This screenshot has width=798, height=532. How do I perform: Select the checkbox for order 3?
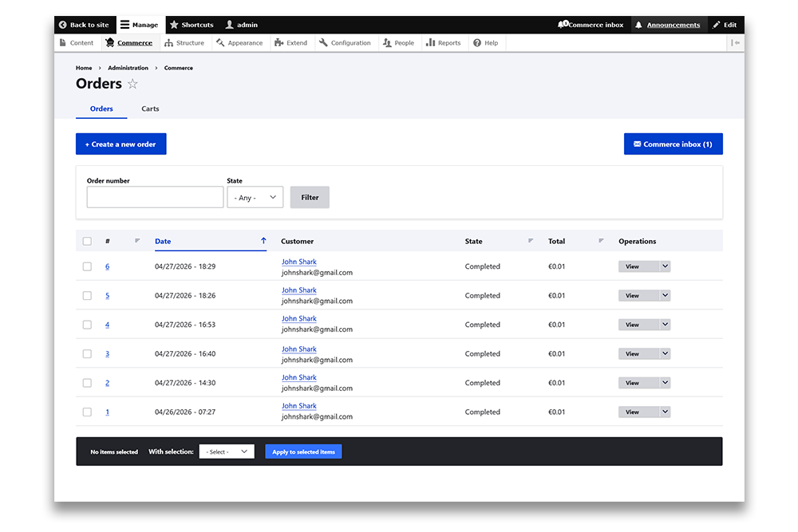click(x=87, y=353)
